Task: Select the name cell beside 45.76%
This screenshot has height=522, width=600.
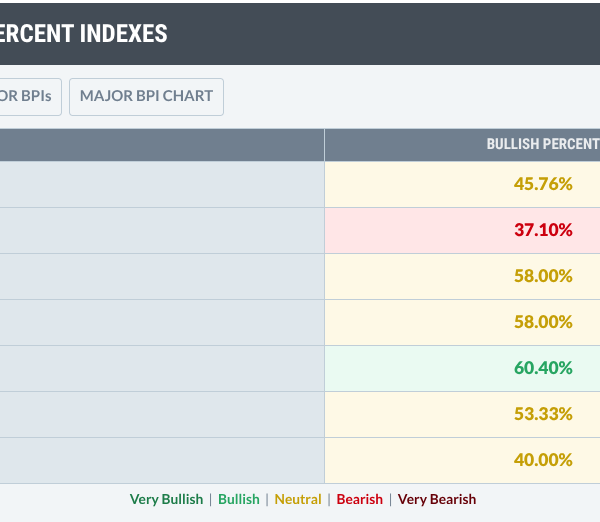Action: tap(162, 184)
